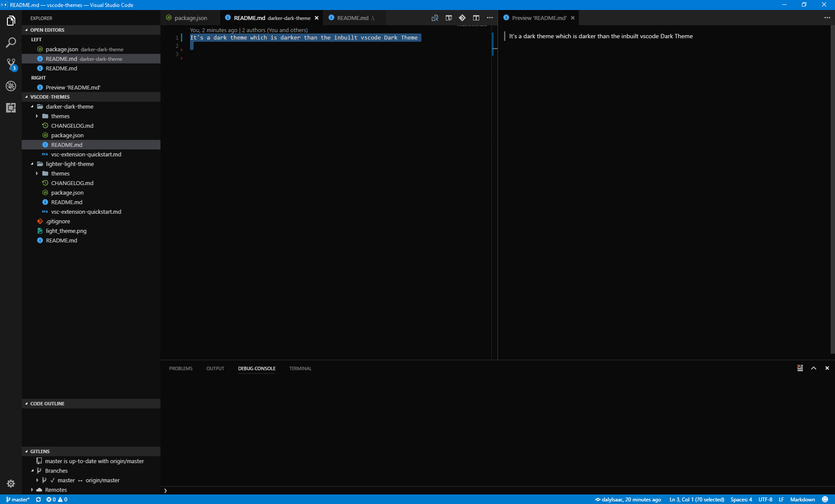The image size is (835, 504).
Task: Open the Search view in activity bar
Action: [x=11, y=43]
